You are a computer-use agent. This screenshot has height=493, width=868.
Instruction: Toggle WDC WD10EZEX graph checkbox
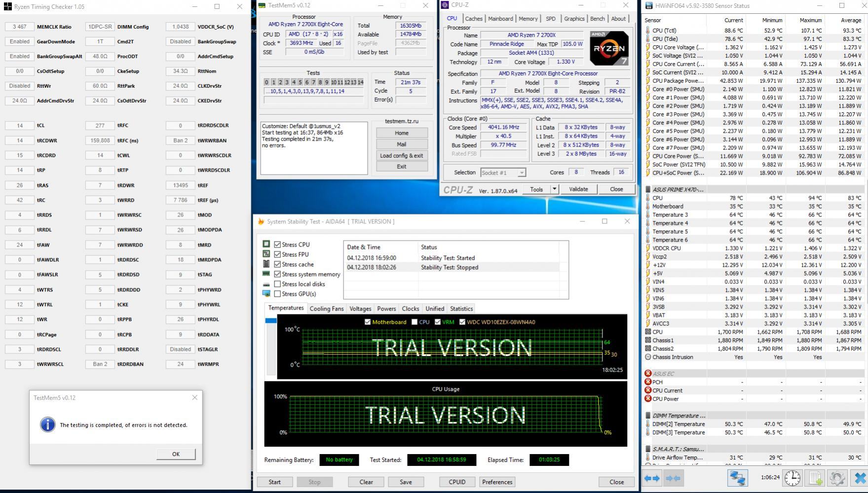pos(462,322)
